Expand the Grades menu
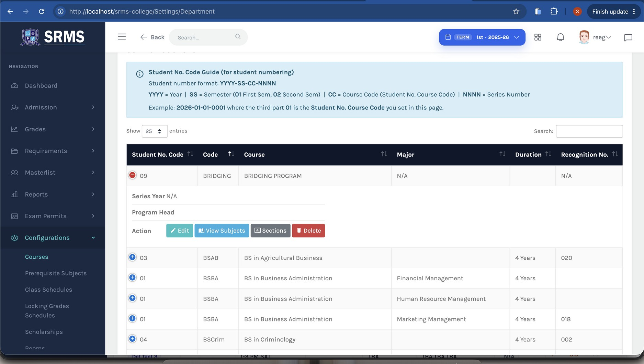644x364 pixels. click(53, 129)
